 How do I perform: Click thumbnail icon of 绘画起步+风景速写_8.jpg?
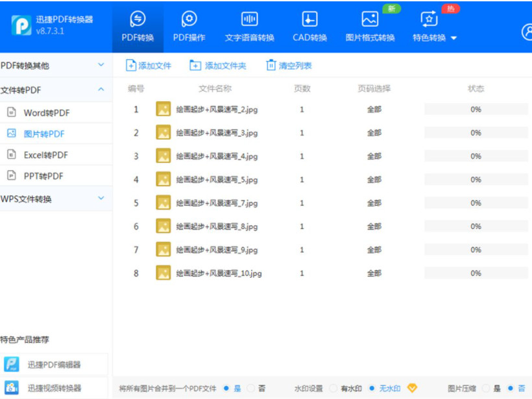click(x=163, y=226)
